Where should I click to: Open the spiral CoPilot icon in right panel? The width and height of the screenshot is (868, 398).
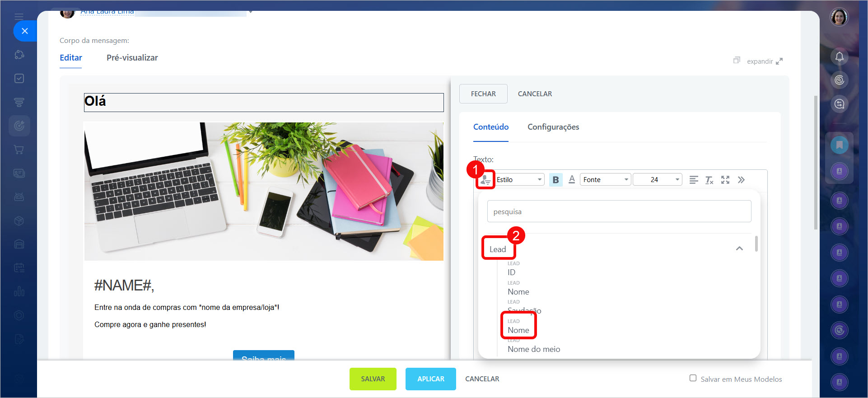pos(839,80)
